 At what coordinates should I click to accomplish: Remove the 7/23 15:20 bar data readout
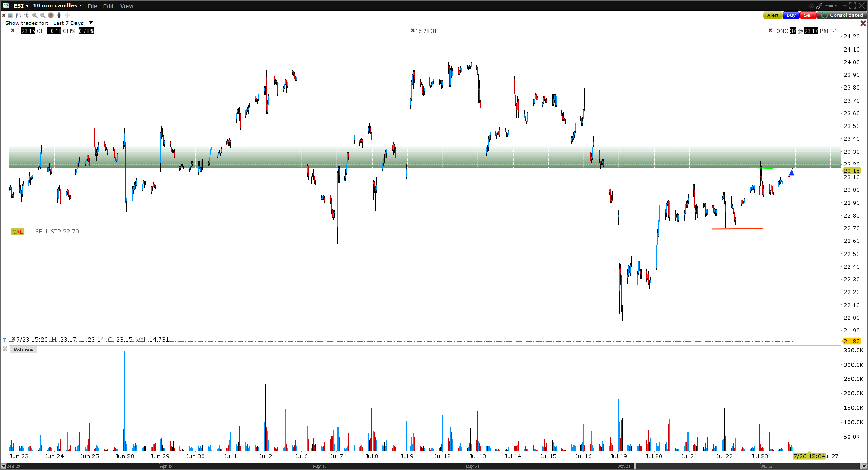14,339
